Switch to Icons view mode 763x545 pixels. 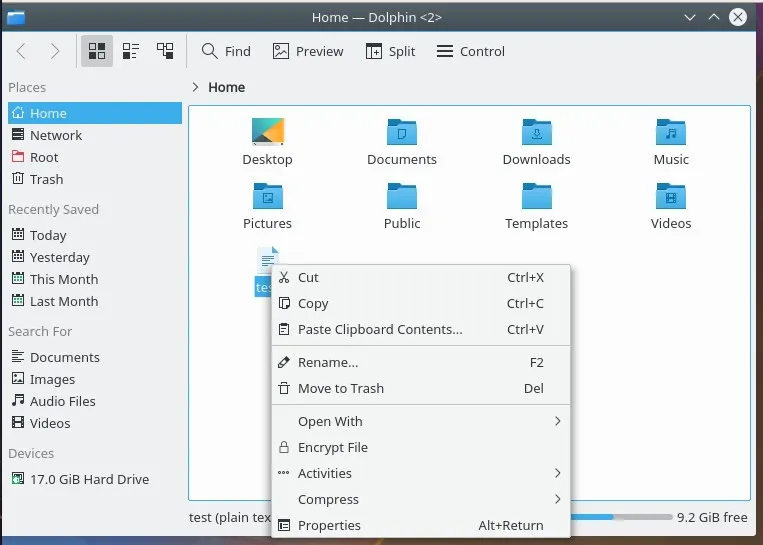(x=97, y=51)
